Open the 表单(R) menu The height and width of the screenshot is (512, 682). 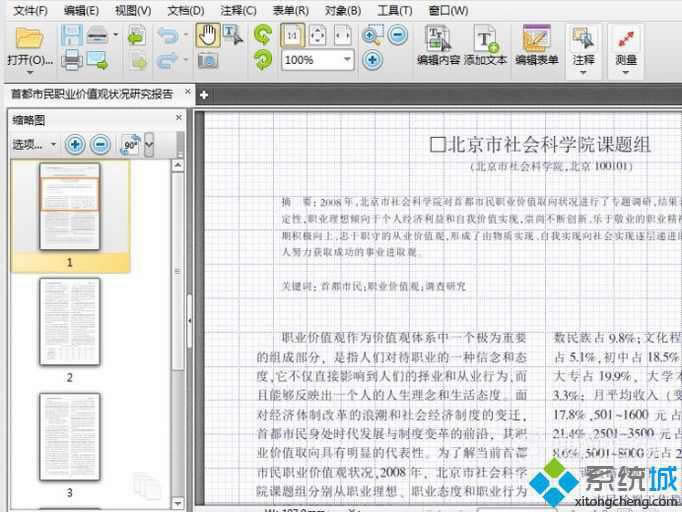coord(291,10)
